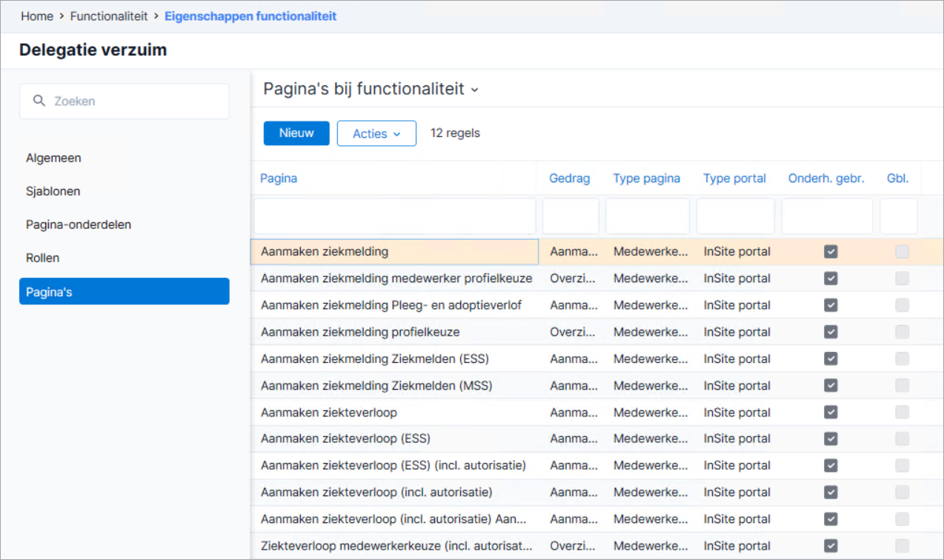Expand the Pagina's bij functionaliteit chevron
944x560 pixels.
click(x=475, y=90)
